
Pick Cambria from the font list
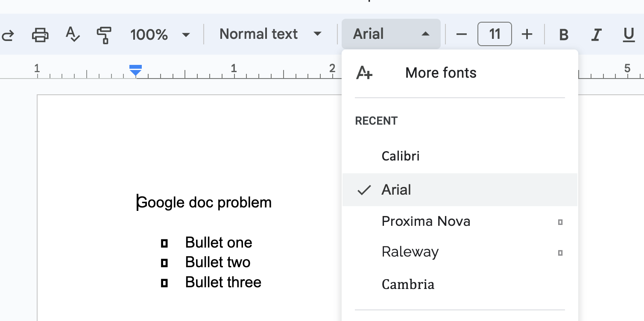pyautogui.click(x=408, y=284)
